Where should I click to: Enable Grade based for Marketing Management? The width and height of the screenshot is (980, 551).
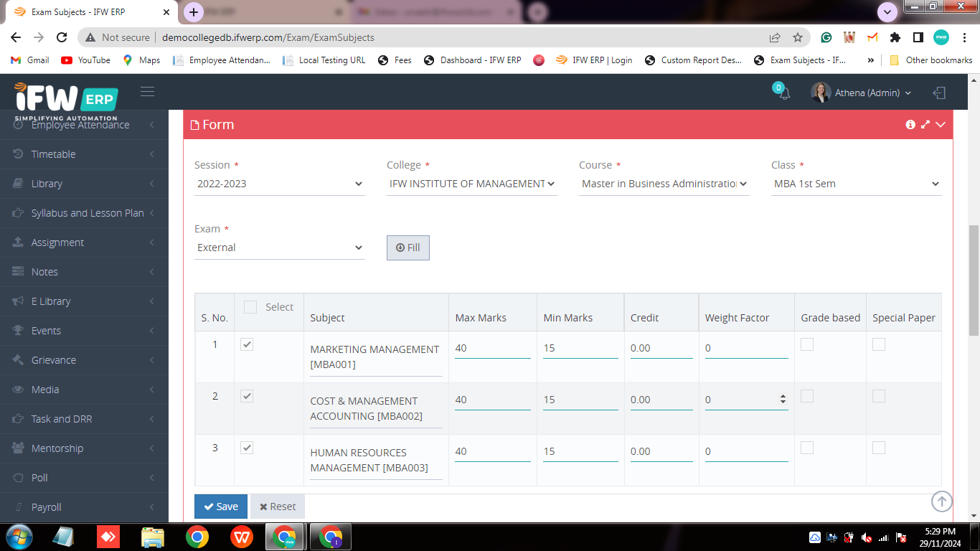(x=807, y=344)
